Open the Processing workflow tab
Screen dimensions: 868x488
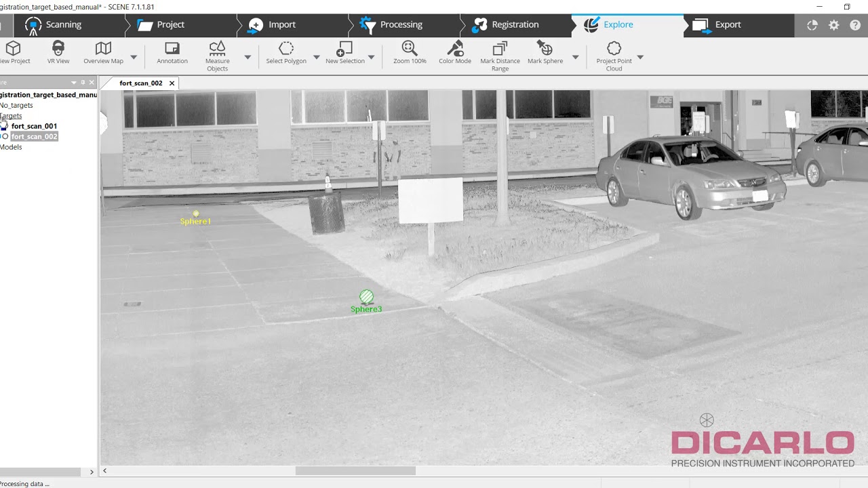pos(403,25)
